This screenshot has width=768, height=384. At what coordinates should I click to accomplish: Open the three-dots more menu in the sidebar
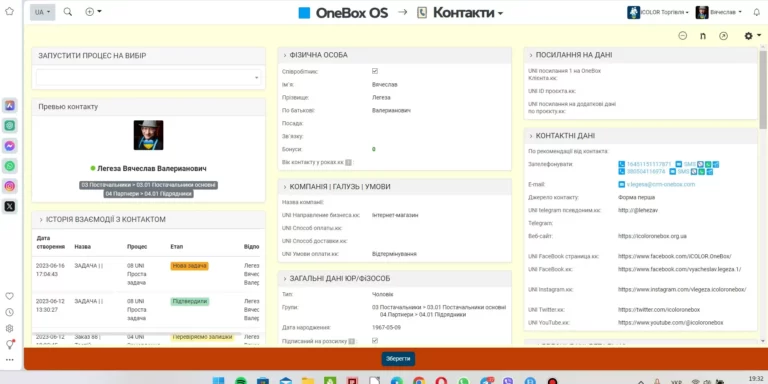coord(9,360)
